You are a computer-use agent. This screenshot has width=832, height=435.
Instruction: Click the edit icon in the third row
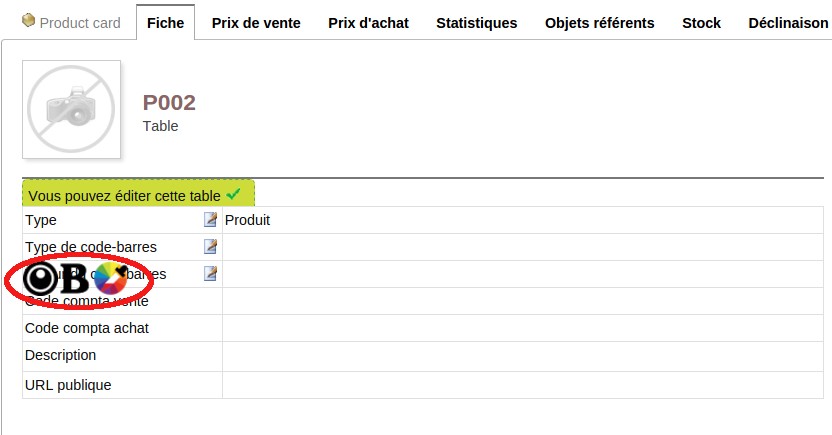pos(210,274)
